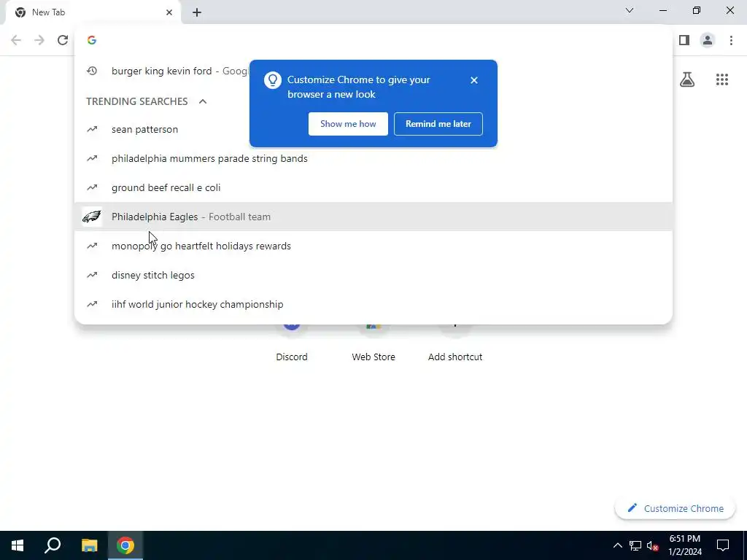
Task: Close the New Tab tab
Action: tap(169, 12)
